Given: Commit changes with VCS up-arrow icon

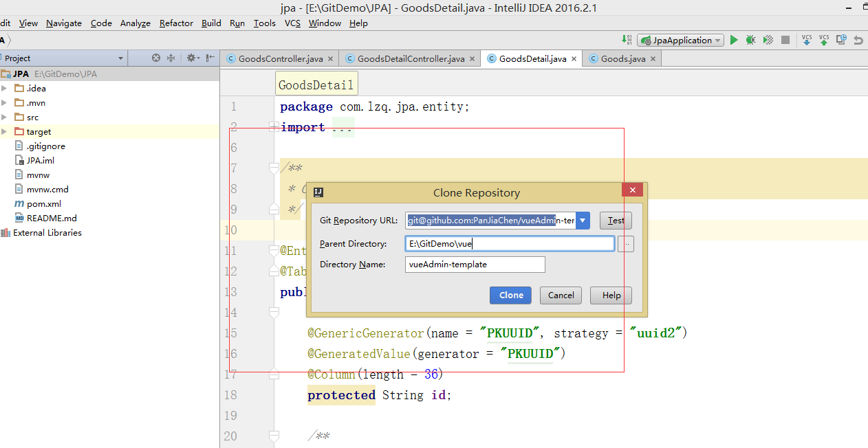Looking at the screenshot, I should pyautogui.click(x=824, y=40).
